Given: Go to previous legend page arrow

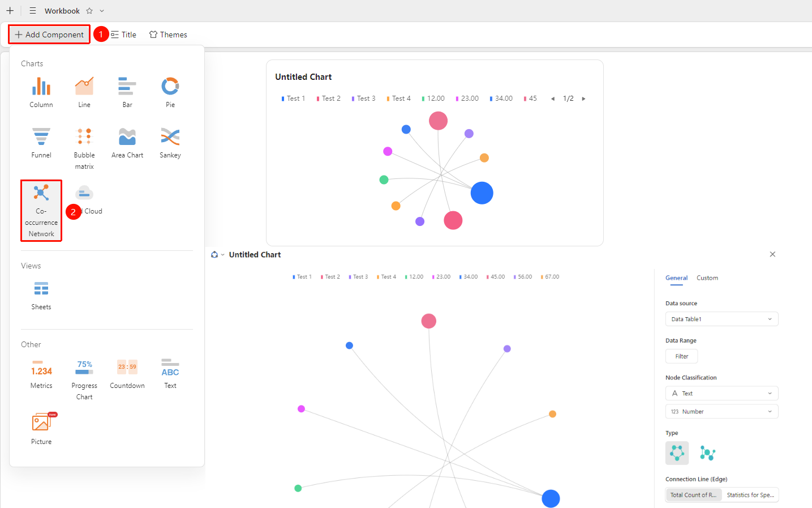Looking at the screenshot, I should (x=553, y=99).
